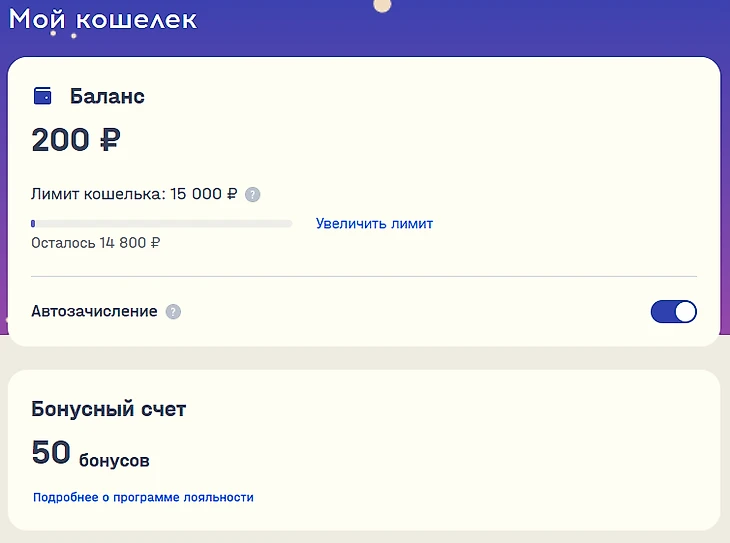Click the Баланс heading text
The width and height of the screenshot is (730, 543).
tap(107, 97)
